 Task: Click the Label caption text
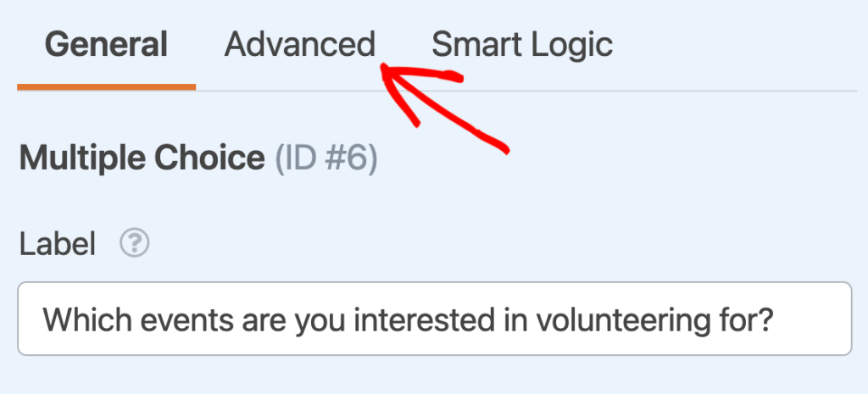point(58,243)
